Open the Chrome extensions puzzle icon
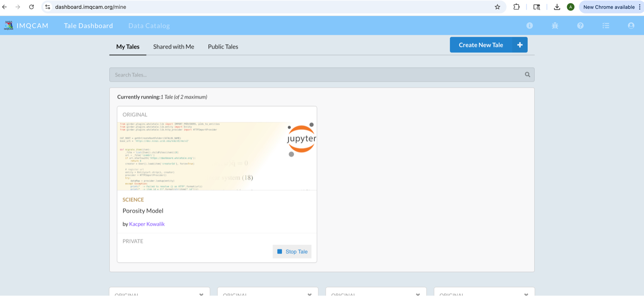The image size is (644, 297). click(517, 7)
